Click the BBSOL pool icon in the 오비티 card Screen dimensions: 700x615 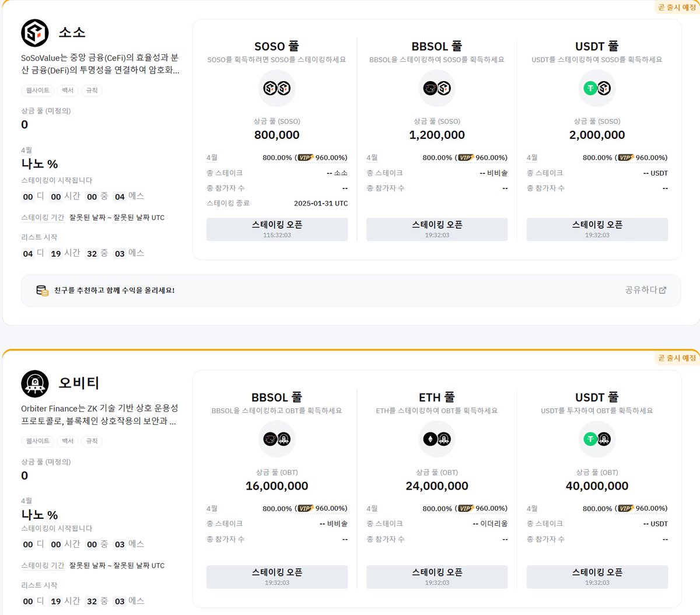coord(277,439)
